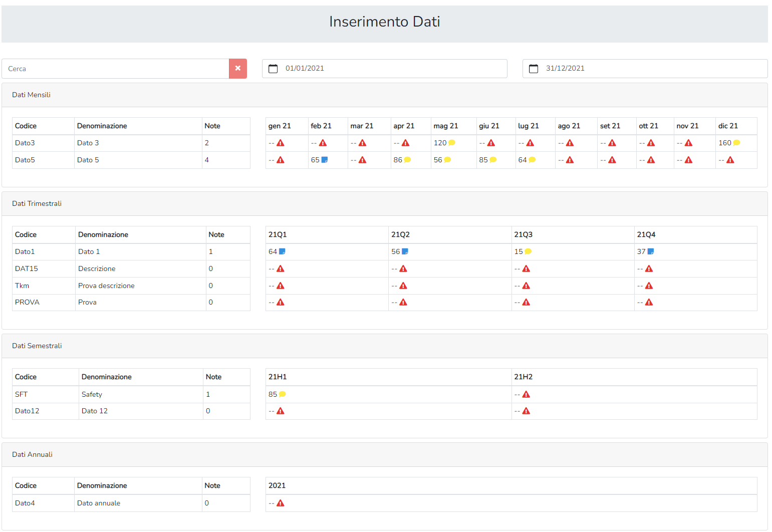Click the Dati Mensili section header
772x532 pixels.
[x=385, y=95]
